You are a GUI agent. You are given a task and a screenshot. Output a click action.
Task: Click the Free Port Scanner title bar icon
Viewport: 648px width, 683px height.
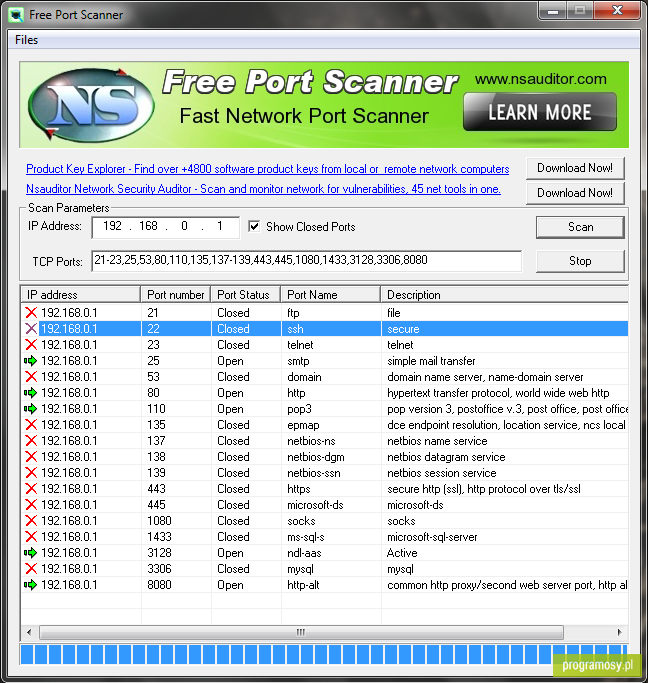tap(16, 15)
